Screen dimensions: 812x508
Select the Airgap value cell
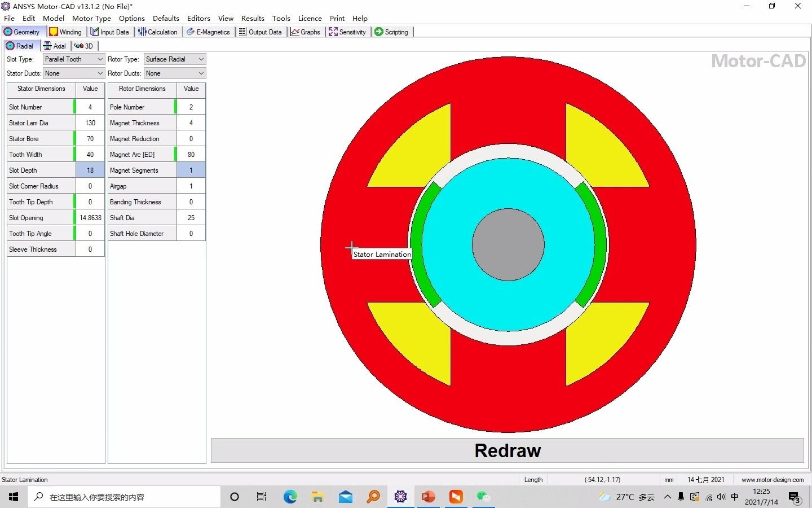191,186
